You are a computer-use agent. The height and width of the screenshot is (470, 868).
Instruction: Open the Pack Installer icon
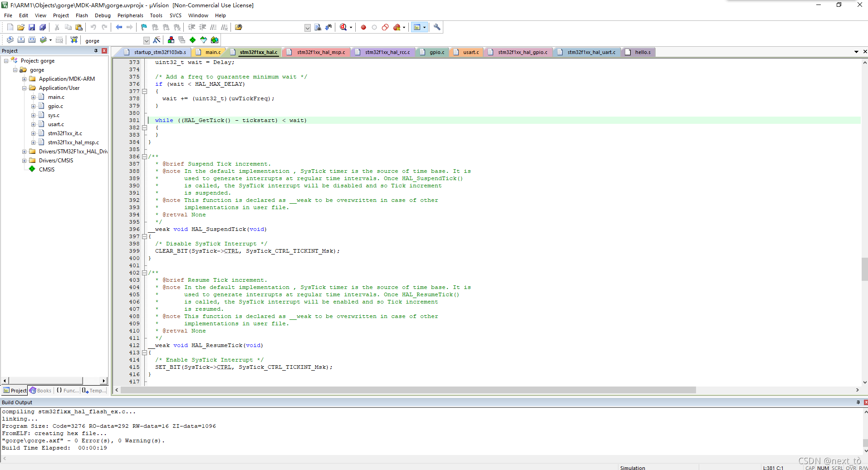215,40
